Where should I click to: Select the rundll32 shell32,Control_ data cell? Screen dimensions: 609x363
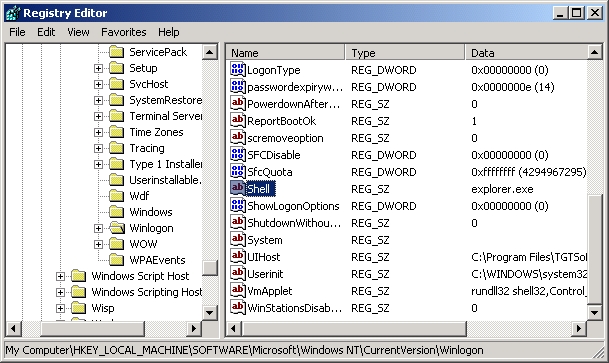pos(529,291)
